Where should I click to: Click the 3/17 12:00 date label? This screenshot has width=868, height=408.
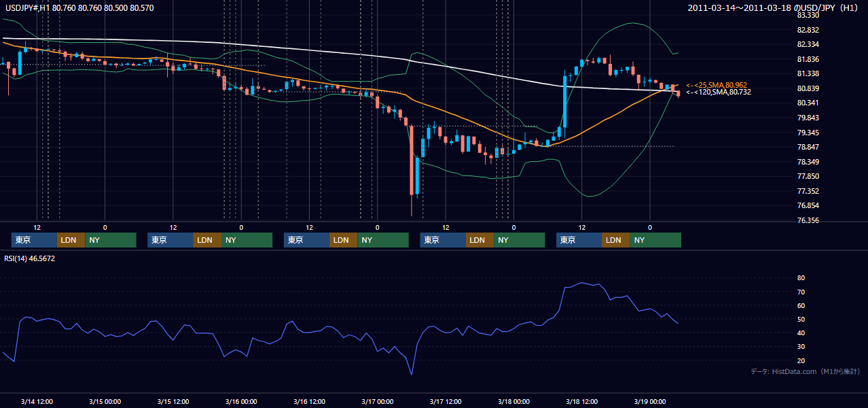pos(446,401)
